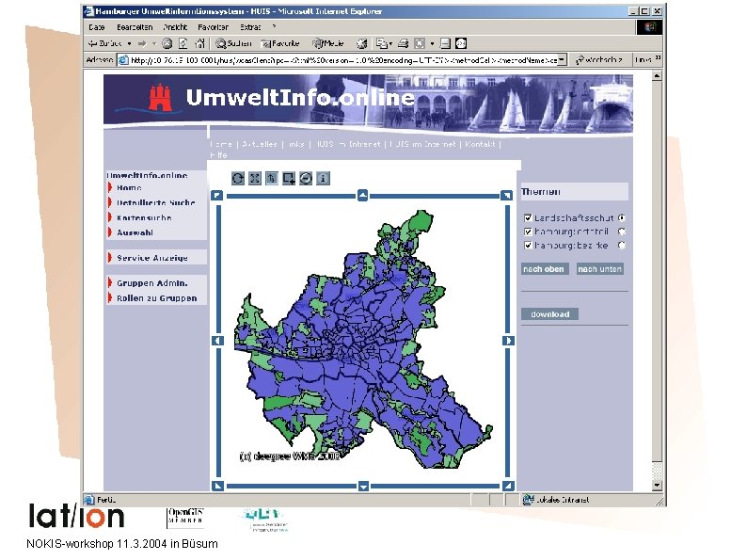Pan map toward the north-west corner arrow
The height and width of the screenshot is (560, 747).
216,195
